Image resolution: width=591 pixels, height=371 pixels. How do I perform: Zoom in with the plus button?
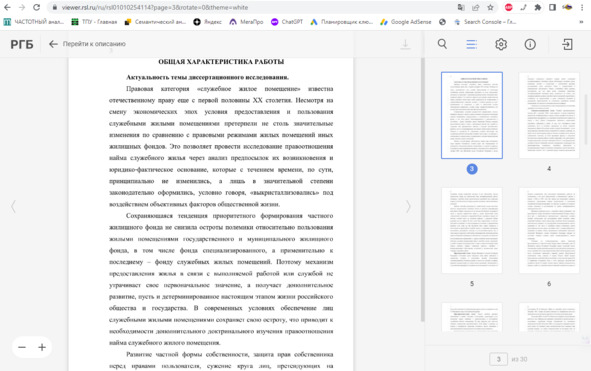point(42,347)
